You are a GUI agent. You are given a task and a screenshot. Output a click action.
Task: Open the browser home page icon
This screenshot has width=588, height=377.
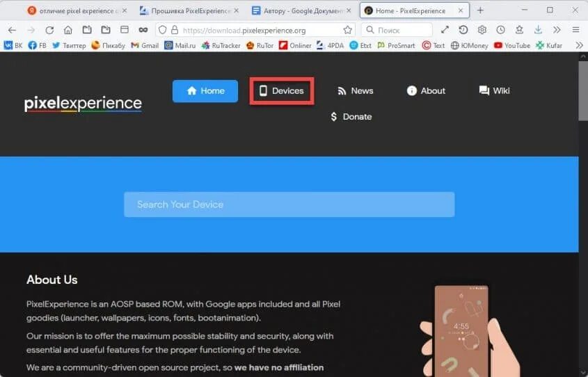pyautogui.click(x=68, y=30)
